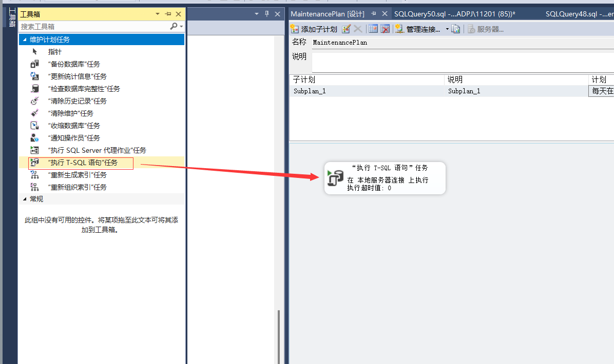This screenshot has width=614, height=364.
Task: Close the 工具箱 panel
Action: coord(179,14)
